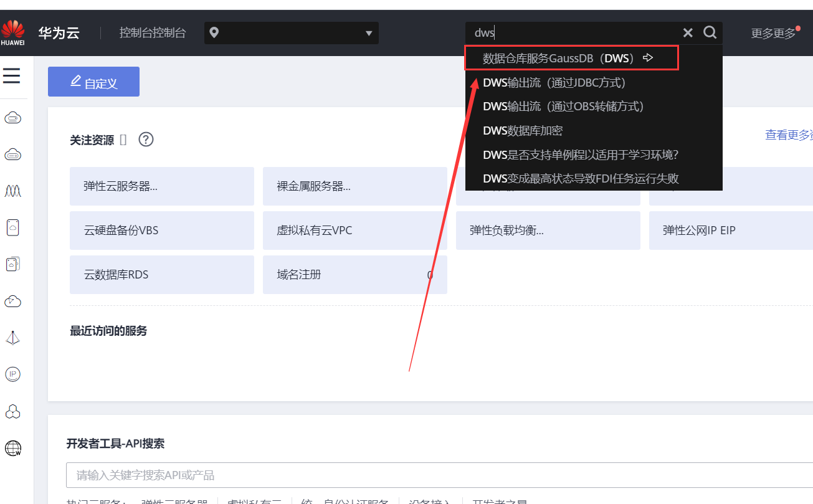Open the 弹性负载均衡 resource card
This screenshot has height=504, width=813.
tap(548, 231)
